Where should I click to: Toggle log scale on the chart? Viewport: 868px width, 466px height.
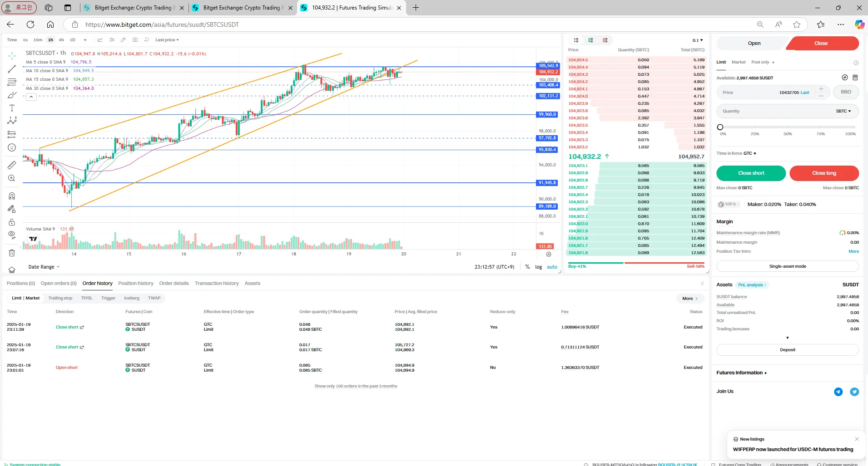click(x=538, y=267)
